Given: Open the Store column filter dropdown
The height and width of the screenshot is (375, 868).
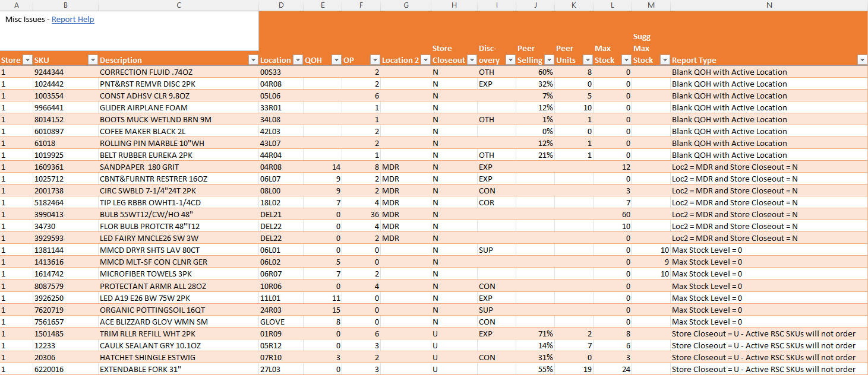Looking at the screenshot, I should (27, 60).
